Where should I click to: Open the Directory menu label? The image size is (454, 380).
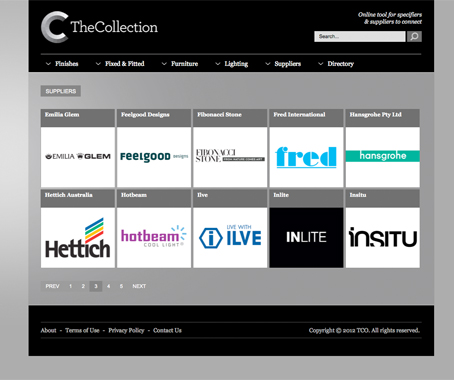340,64
